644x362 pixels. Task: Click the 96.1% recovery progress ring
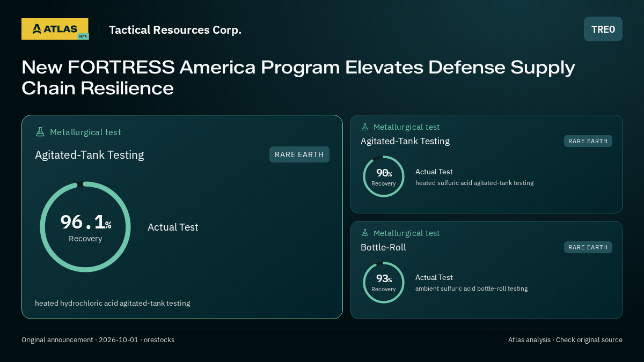(85, 227)
